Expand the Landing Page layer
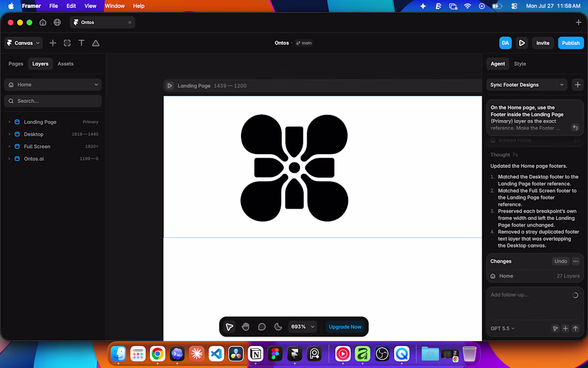588x368 pixels. point(10,122)
